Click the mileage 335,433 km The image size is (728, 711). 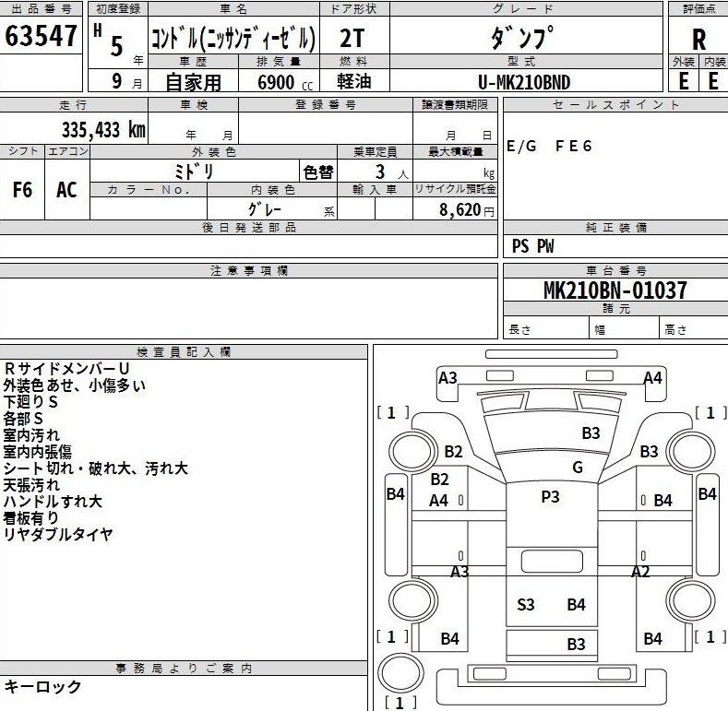[x=103, y=129]
